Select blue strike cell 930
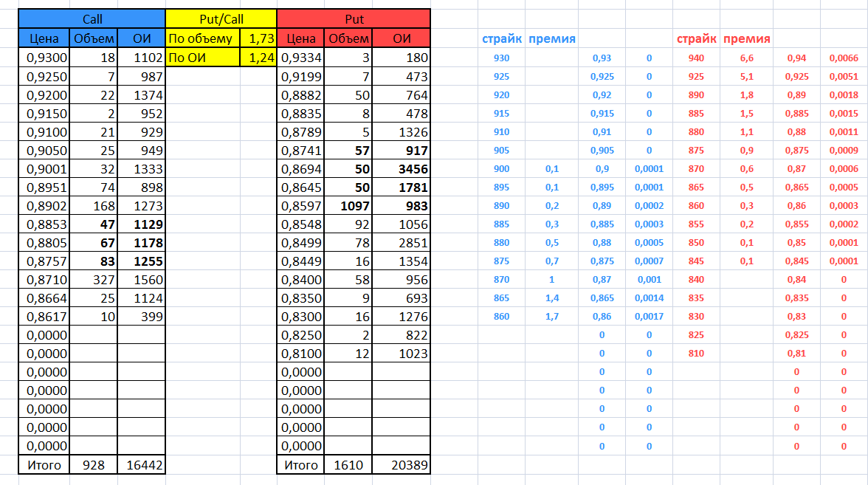 [502, 58]
